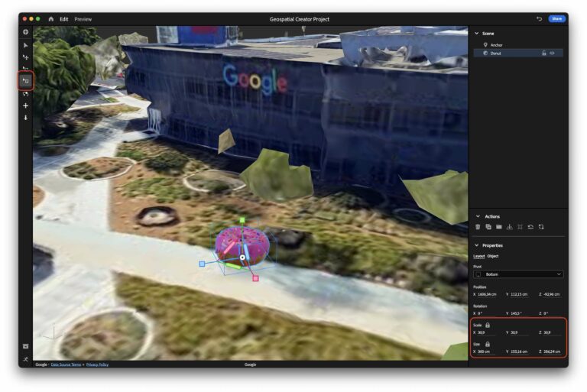Open the panel icon near bottom of left toolbar
Image resolution: width=587 pixels, height=392 pixels.
(x=25, y=346)
